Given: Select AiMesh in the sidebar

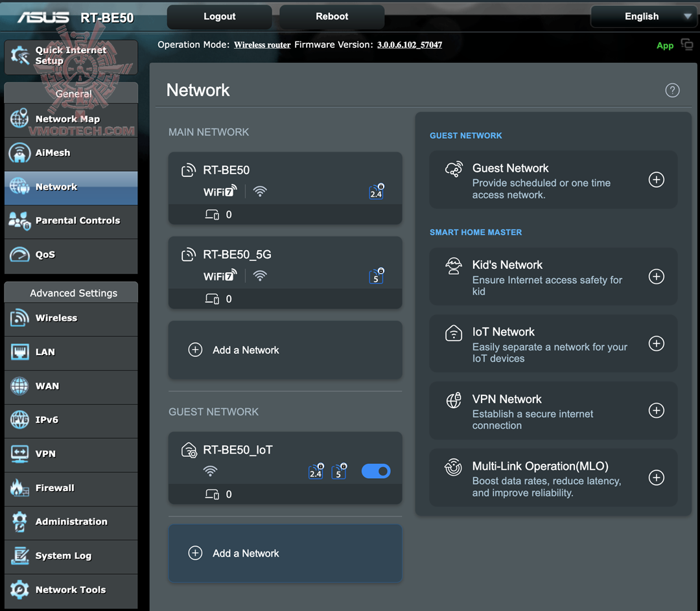Looking at the screenshot, I should click(x=71, y=154).
